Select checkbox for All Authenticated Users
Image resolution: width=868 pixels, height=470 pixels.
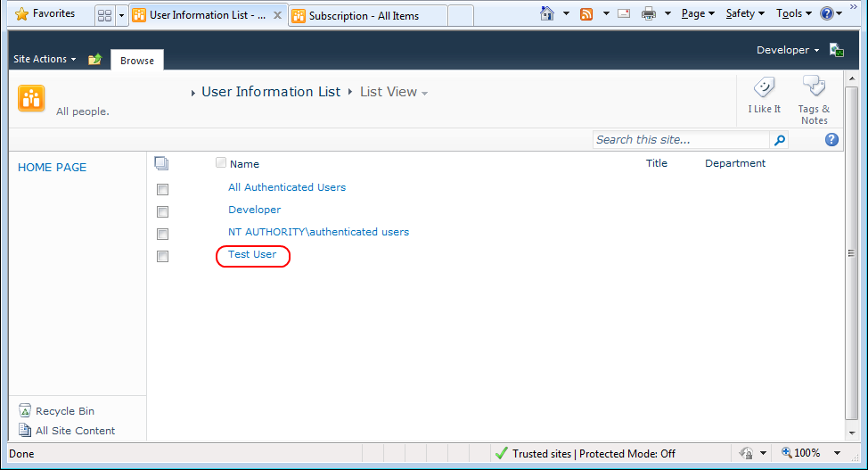(162, 190)
